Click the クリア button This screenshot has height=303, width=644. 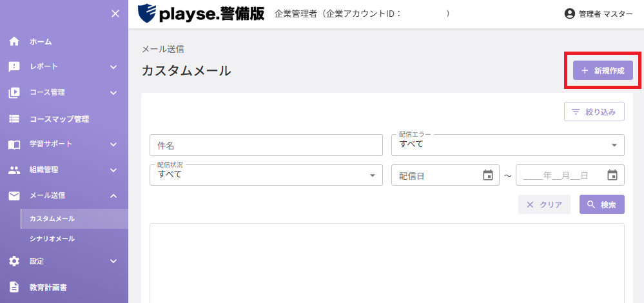coord(544,204)
